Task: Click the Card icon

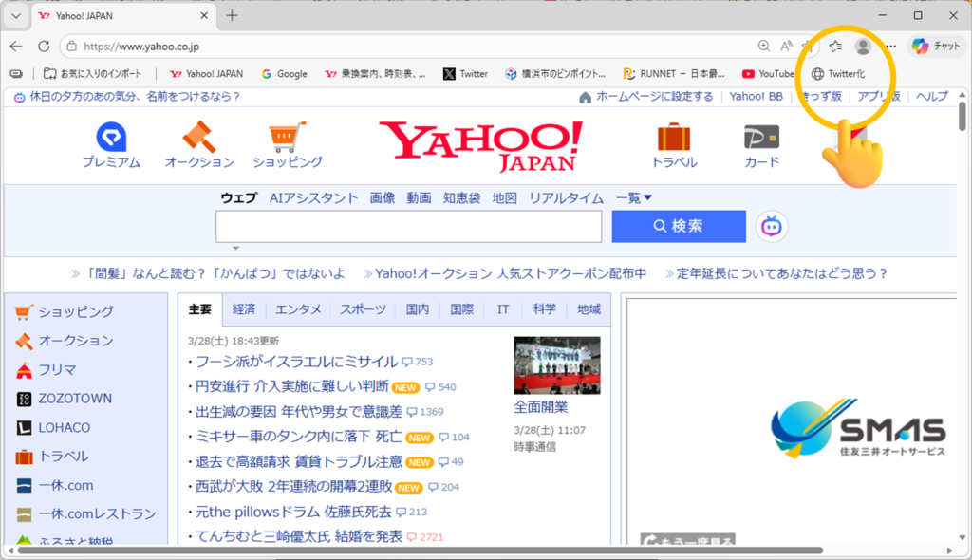Action: point(761,138)
